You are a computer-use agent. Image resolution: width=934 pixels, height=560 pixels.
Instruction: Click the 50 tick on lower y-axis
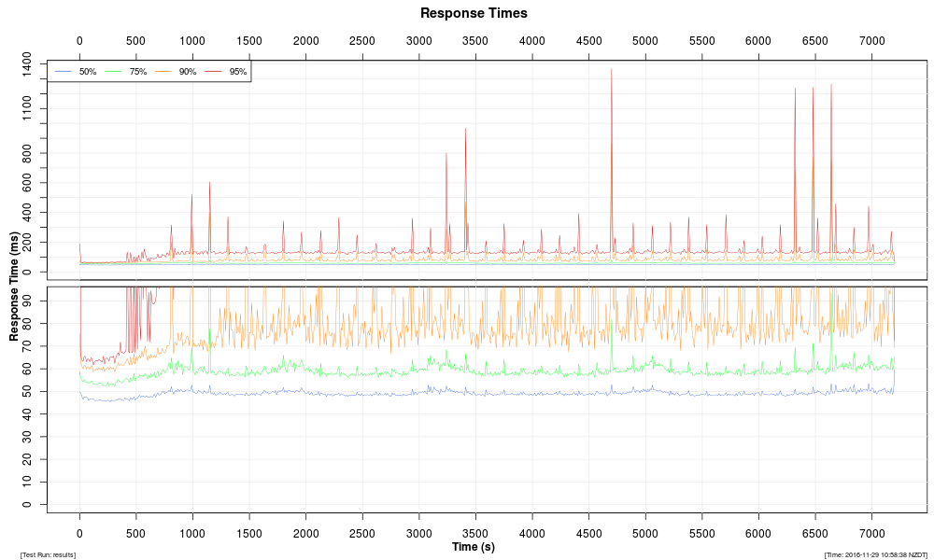pos(27,392)
